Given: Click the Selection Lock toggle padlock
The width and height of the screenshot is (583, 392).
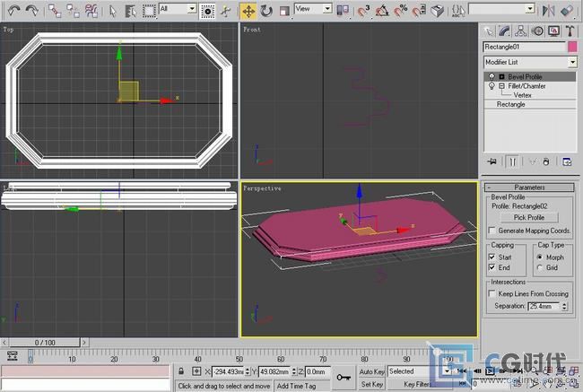Looking at the screenshot, I should [181, 371].
